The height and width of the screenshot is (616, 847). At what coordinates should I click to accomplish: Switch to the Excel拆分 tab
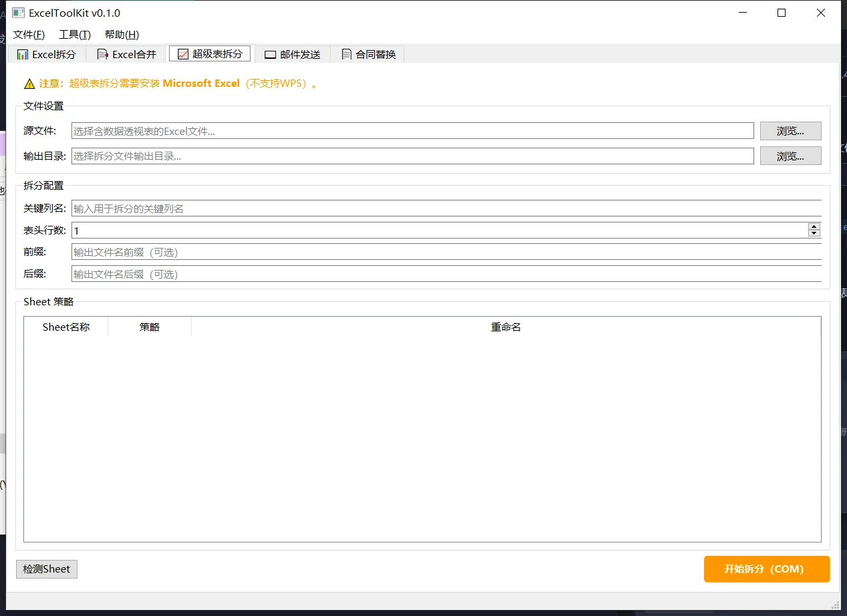click(47, 54)
